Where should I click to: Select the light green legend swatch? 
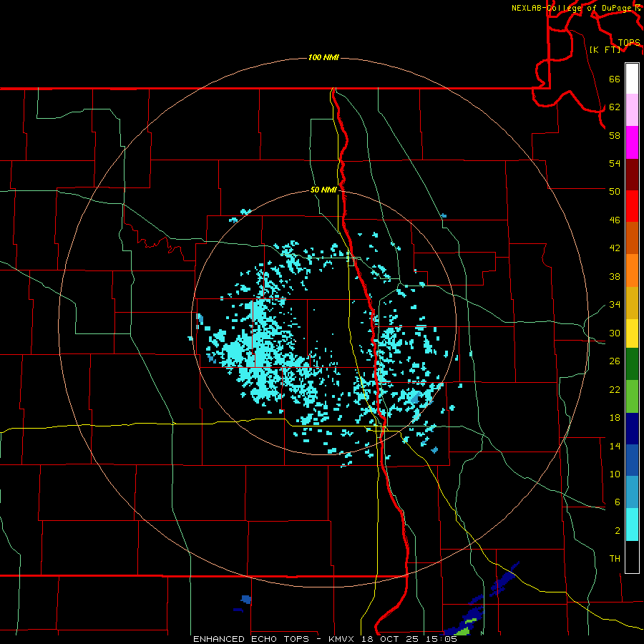tap(632, 396)
